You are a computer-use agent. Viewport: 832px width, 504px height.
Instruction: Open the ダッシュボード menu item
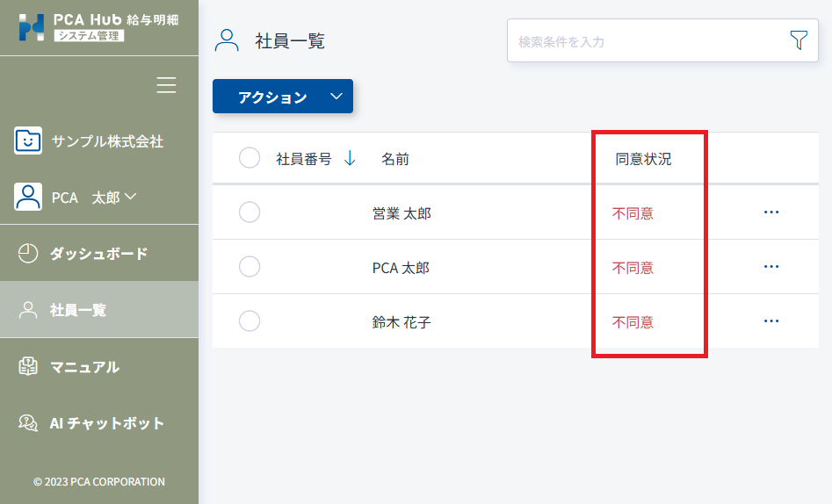pyautogui.click(x=99, y=254)
